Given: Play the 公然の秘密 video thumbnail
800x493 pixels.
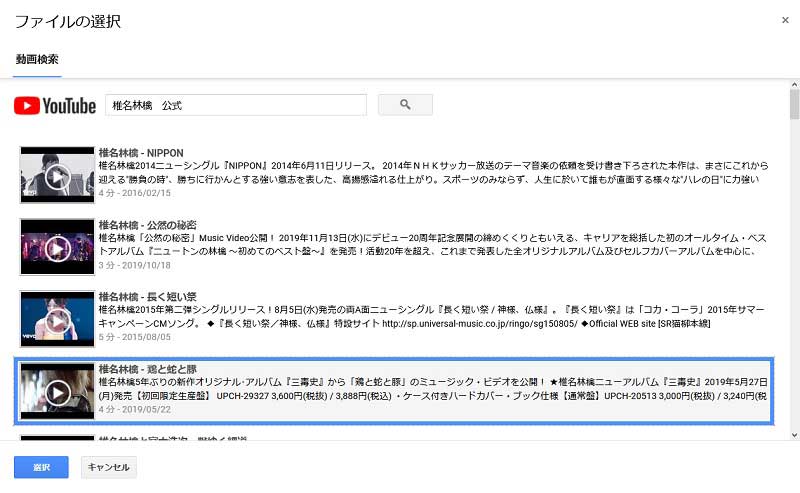Looking at the screenshot, I should [x=57, y=247].
